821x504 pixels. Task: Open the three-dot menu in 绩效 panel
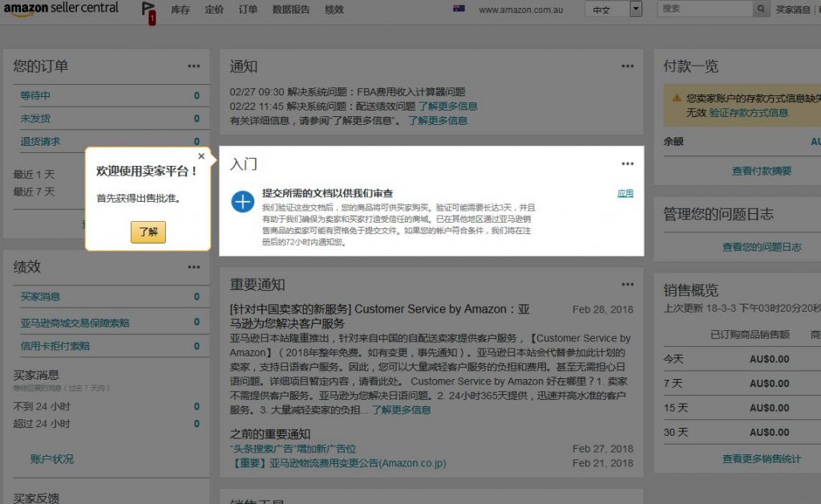point(194,267)
